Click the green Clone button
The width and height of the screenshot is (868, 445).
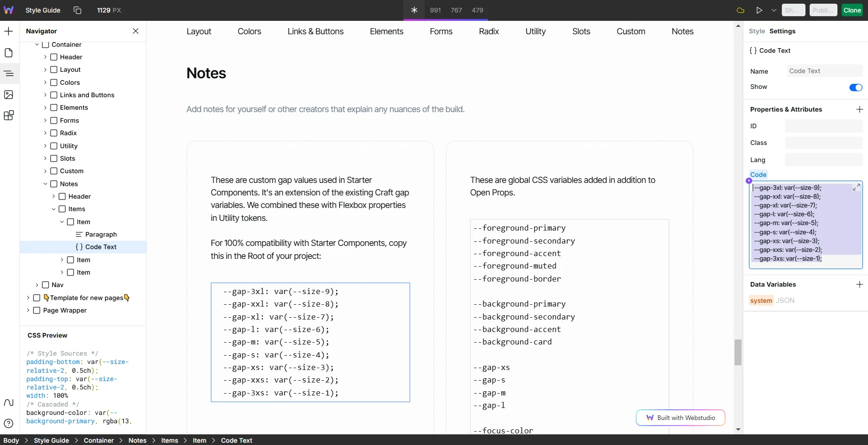[852, 10]
